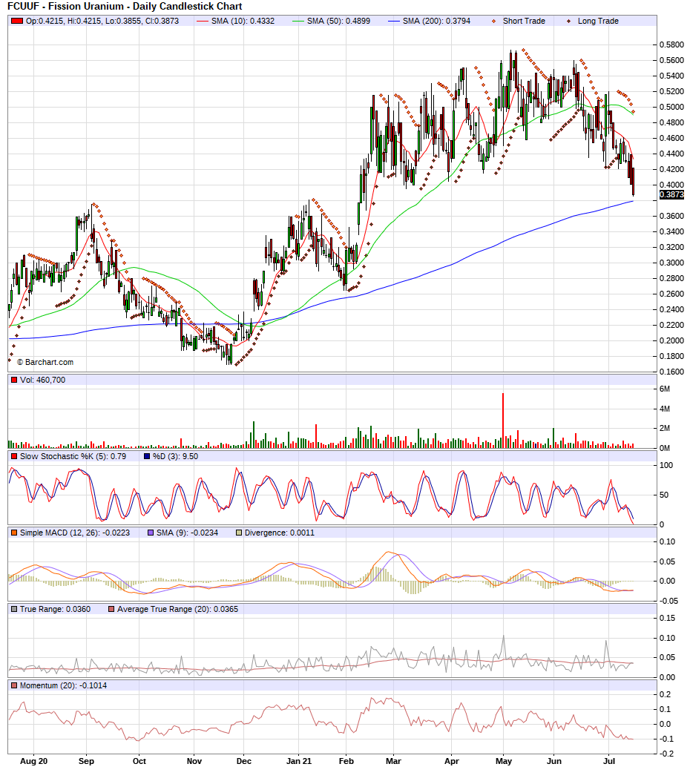Click the chart title FCUUF - Fission Uranium
This screenshot has height=784, width=690.
[125, 7]
